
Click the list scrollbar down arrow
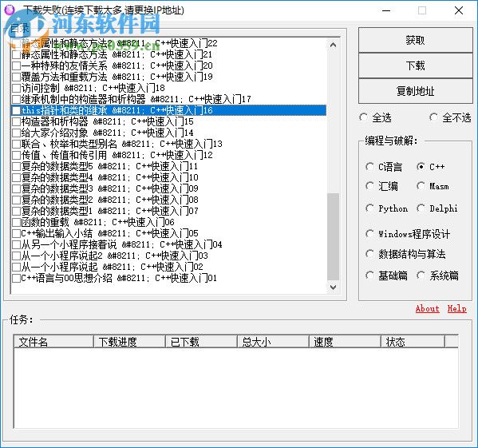(x=333, y=287)
